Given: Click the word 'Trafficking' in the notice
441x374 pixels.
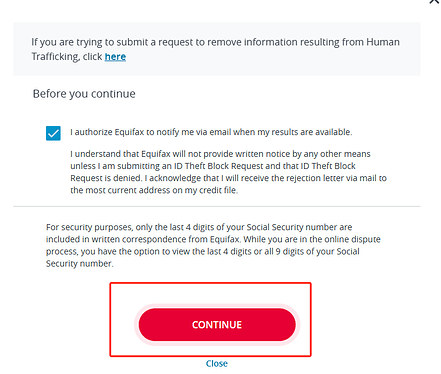Looking at the screenshot, I should click(x=55, y=57).
